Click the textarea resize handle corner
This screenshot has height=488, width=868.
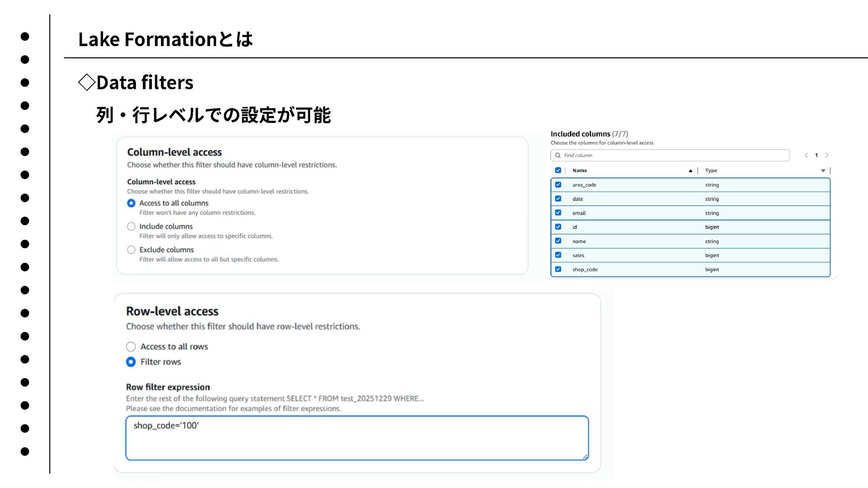(585, 457)
